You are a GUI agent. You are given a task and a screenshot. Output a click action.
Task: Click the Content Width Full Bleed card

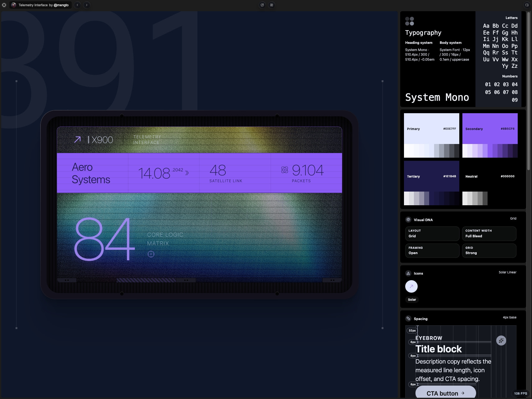[x=489, y=234]
